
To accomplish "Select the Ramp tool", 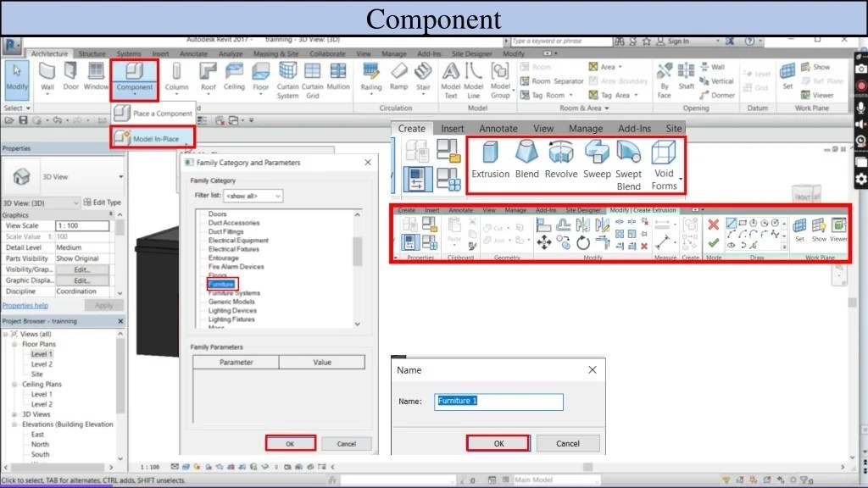I will click(398, 77).
